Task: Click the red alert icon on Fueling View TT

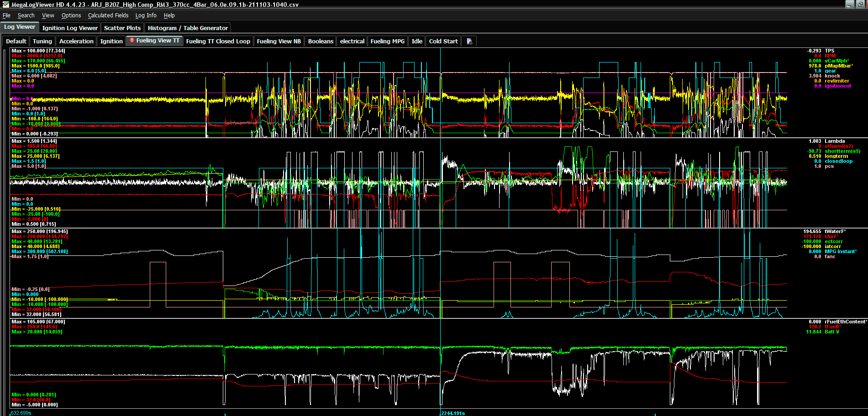Action: [132, 41]
